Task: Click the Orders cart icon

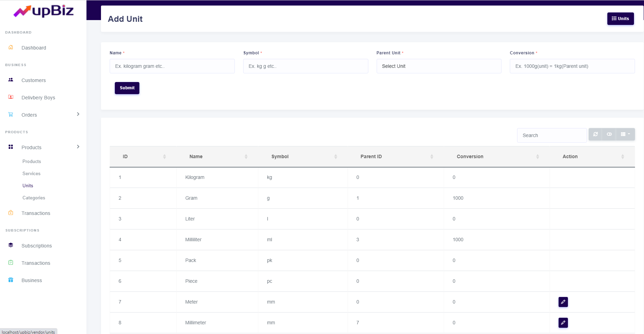Action: tap(11, 115)
